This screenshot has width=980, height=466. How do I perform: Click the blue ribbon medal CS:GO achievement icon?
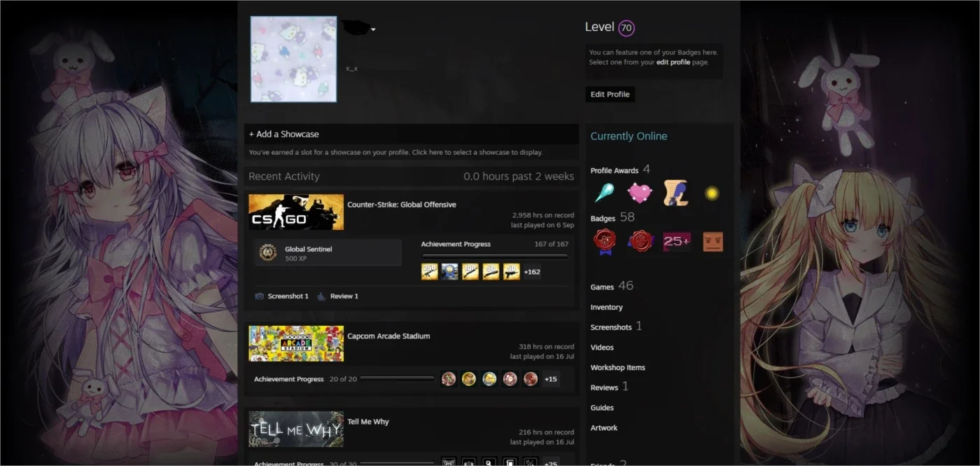[x=449, y=271]
